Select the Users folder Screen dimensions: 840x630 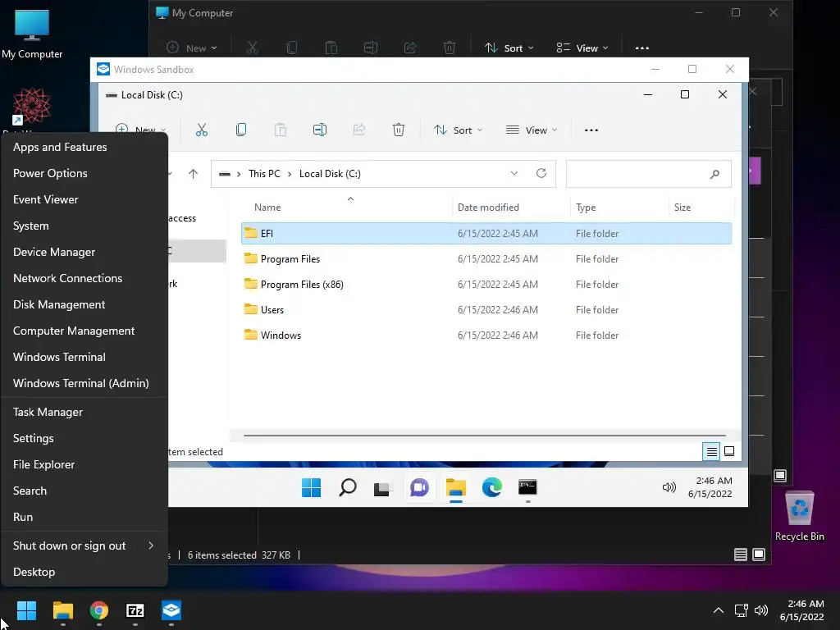click(486, 309)
